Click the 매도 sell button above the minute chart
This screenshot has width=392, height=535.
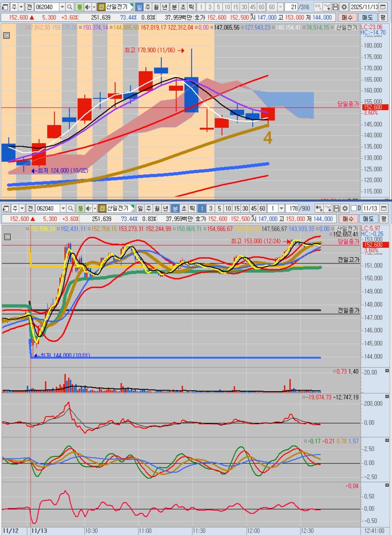368,219
